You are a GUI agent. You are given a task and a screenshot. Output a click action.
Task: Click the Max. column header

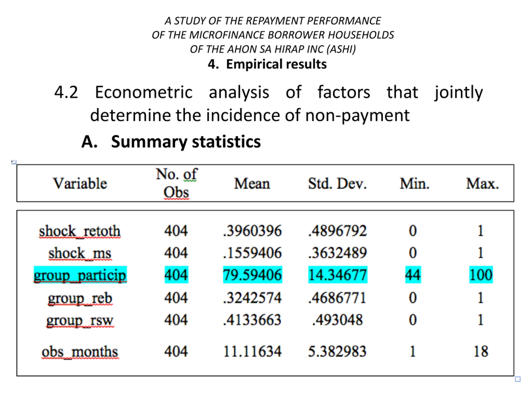pyautogui.click(x=482, y=183)
